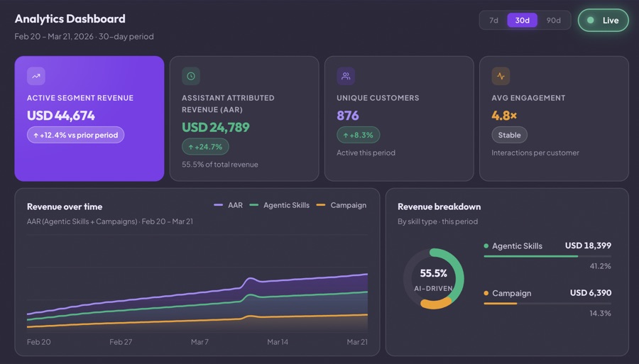Click the Mar 21 axis label on chart
Viewport: 639px width, 364px height.
click(x=357, y=342)
